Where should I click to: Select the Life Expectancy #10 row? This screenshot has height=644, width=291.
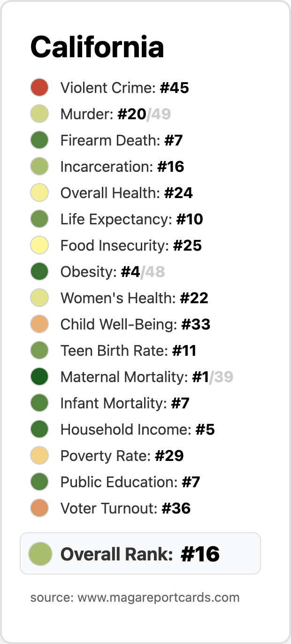(117, 219)
